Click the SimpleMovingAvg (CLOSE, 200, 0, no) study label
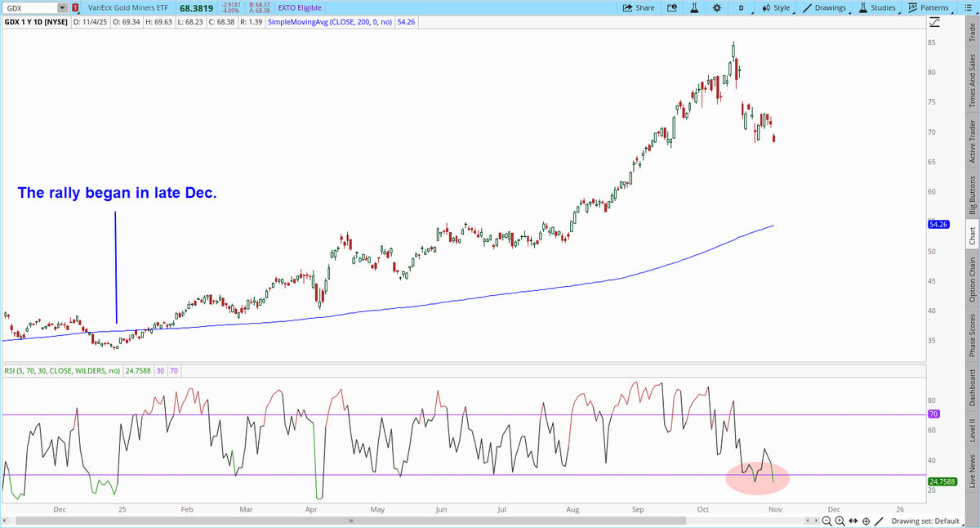This screenshot has width=980, height=528. point(331,22)
